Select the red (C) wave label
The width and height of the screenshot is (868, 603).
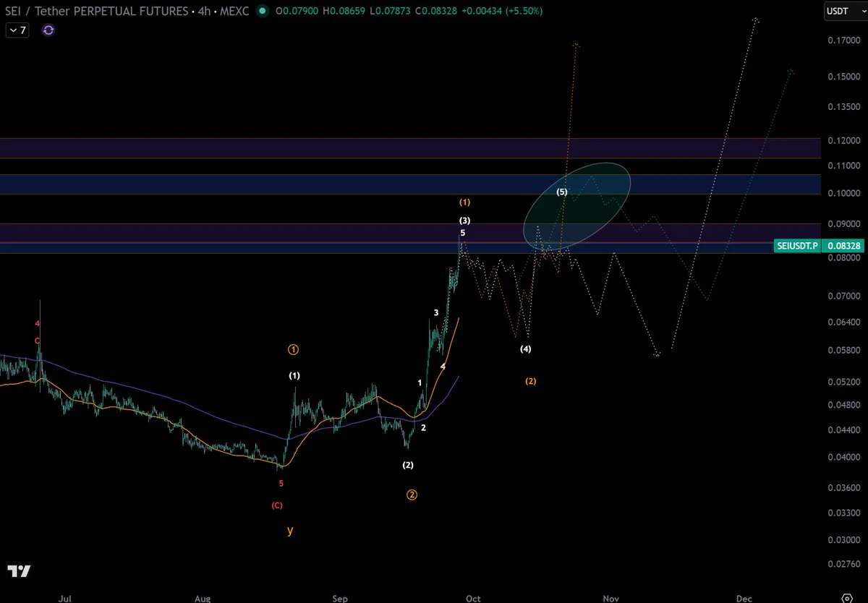pyautogui.click(x=277, y=505)
